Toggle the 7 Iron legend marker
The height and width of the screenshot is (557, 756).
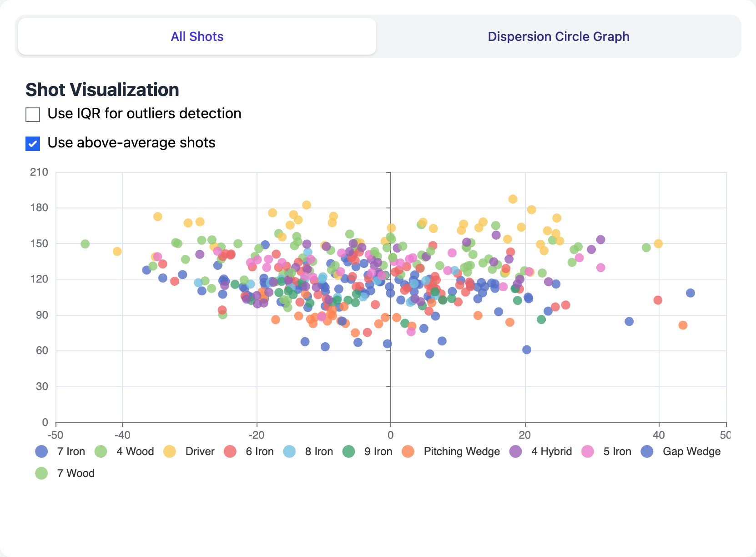coord(40,451)
